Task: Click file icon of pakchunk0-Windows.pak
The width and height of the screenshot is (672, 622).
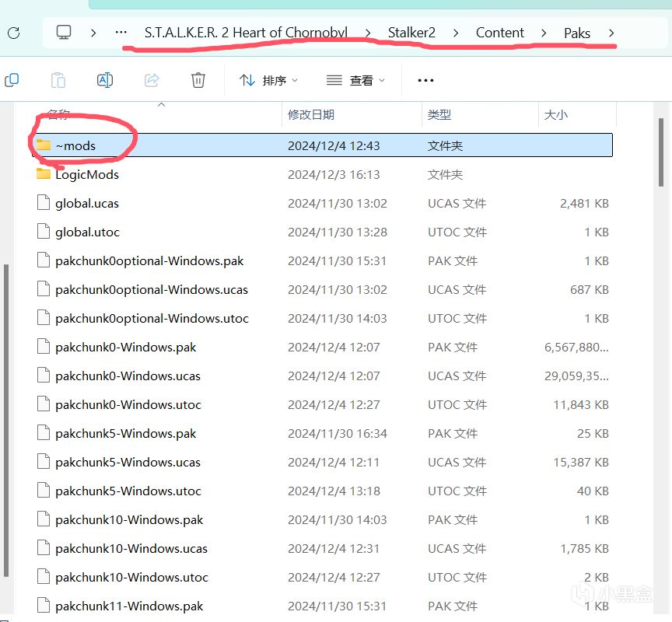Action: coord(44,346)
